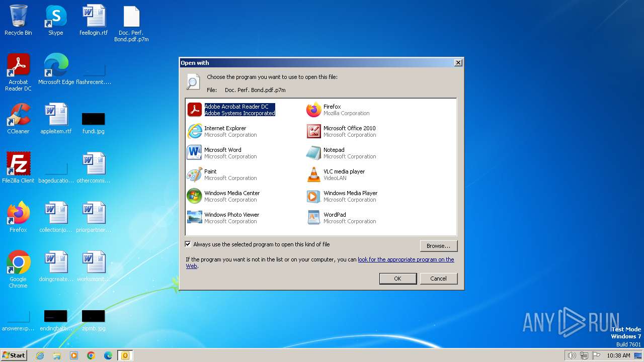Open Chrome from the taskbar
The width and height of the screenshot is (644, 362).
pos(91,355)
